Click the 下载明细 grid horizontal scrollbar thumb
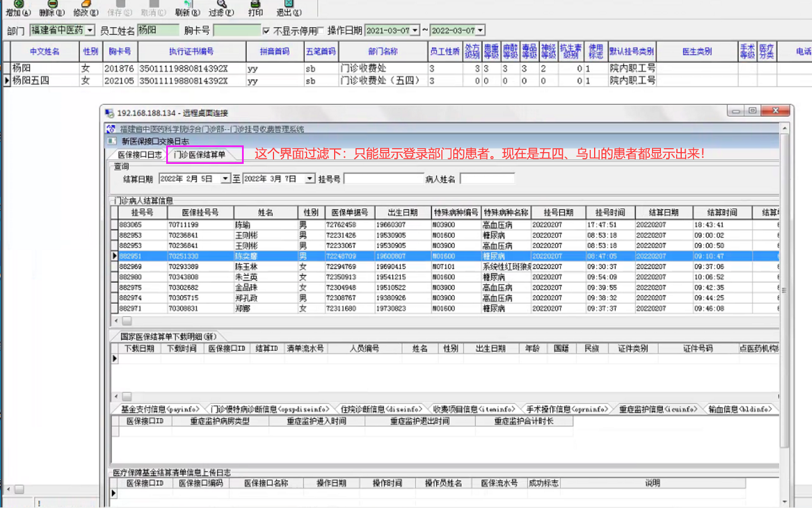This screenshot has width=812, height=508. tap(127, 396)
